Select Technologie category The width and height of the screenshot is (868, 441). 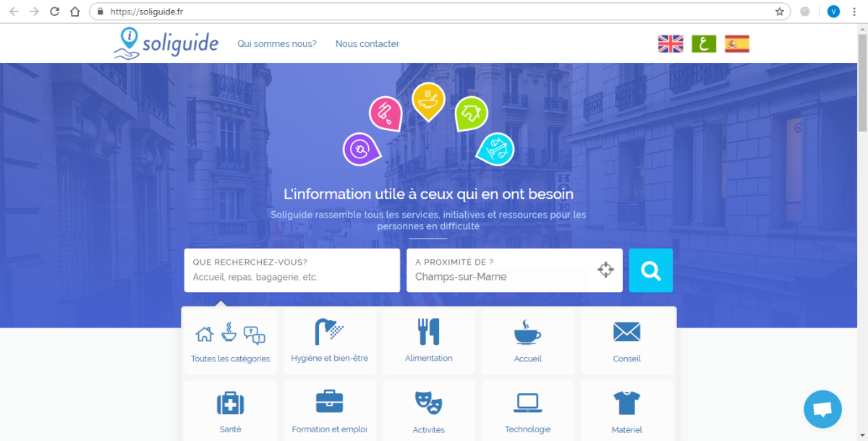528,411
